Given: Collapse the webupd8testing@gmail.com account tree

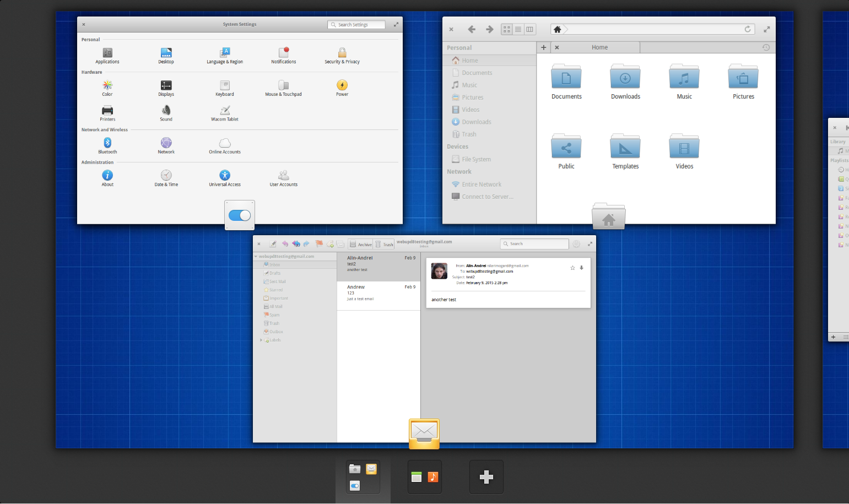Looking at the screenshot, I should (x=256, y=256).
